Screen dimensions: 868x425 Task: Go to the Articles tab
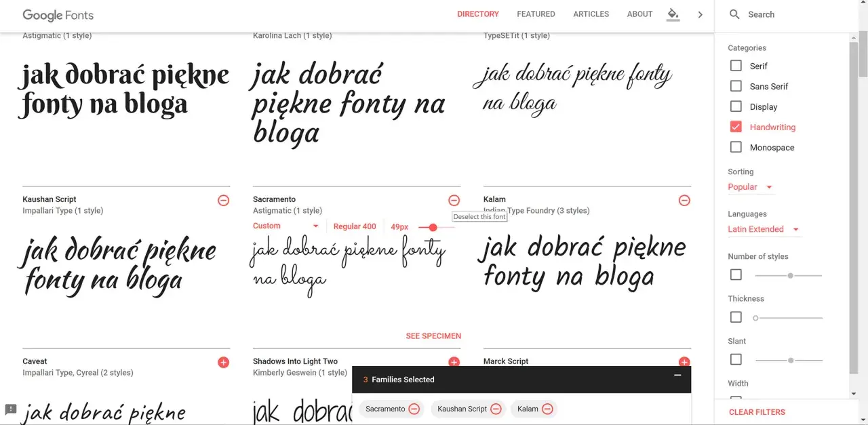(591, 14)
